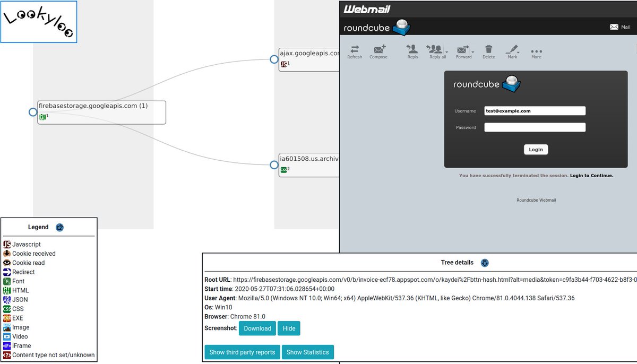Open the Forward dropdown arrow
The width and height of the screenshot is (637, 364).
pos(473,51)
